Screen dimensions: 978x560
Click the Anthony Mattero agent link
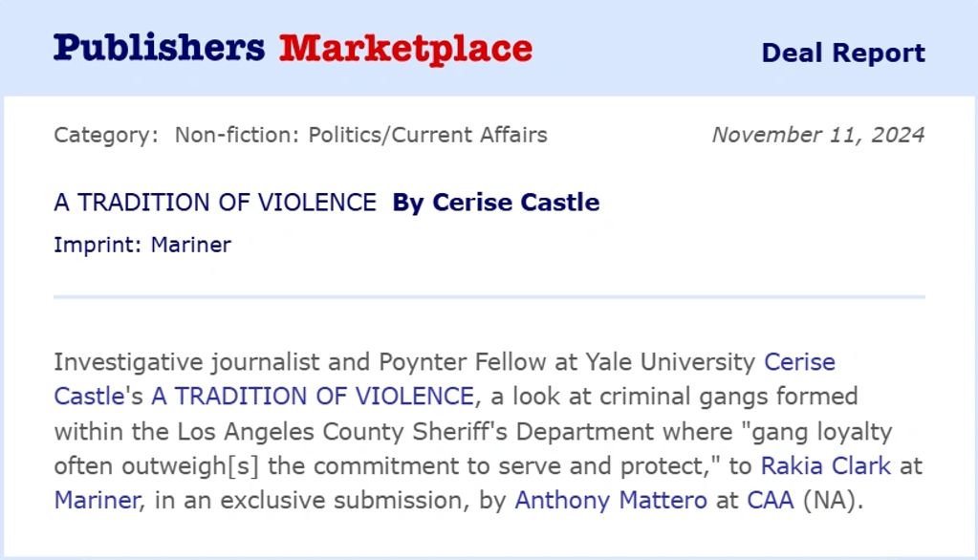point(612,500)
